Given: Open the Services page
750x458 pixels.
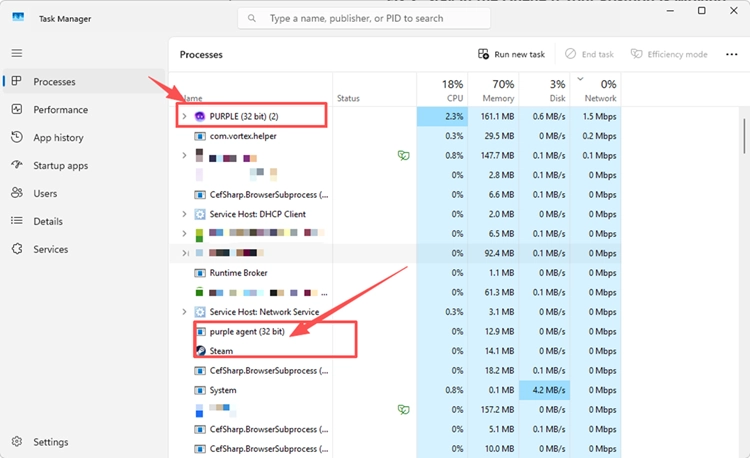Looking at the screenshot, I should (85, 249).
